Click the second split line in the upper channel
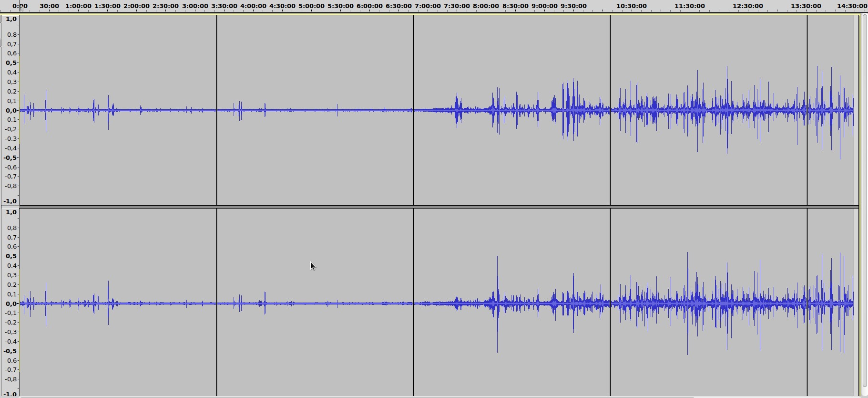The height and width of the screenshot is (398, 868). click(413, 110)
